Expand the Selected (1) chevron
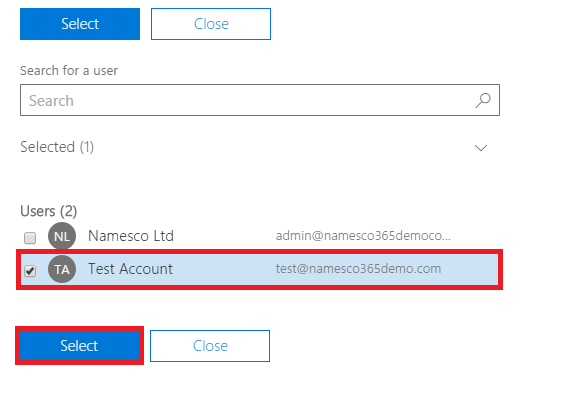 [481, 148]
